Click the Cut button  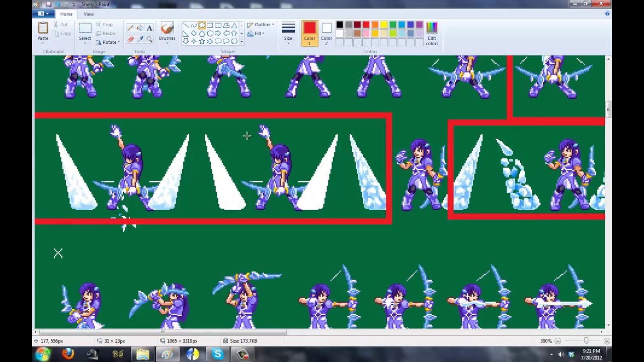pos(60,25)
